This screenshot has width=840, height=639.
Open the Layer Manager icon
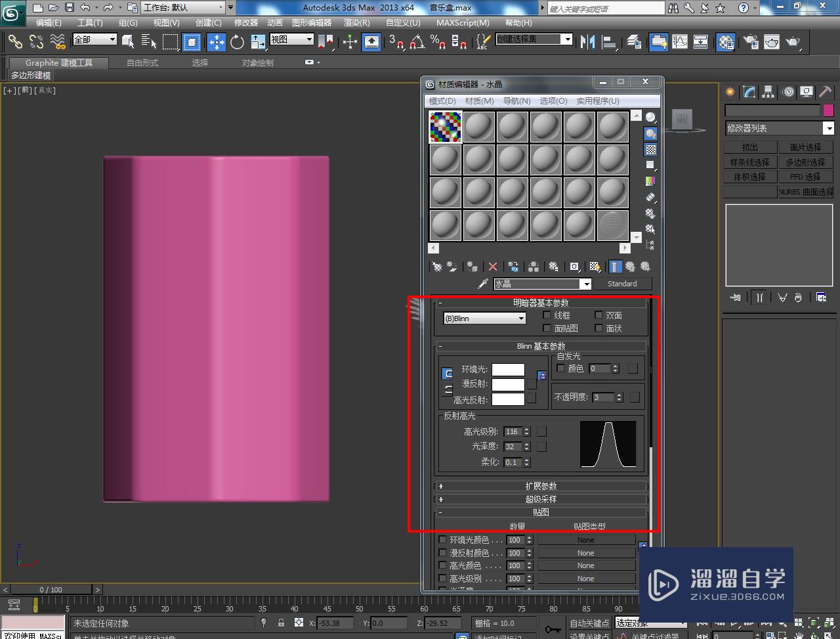tap(634, 42)
